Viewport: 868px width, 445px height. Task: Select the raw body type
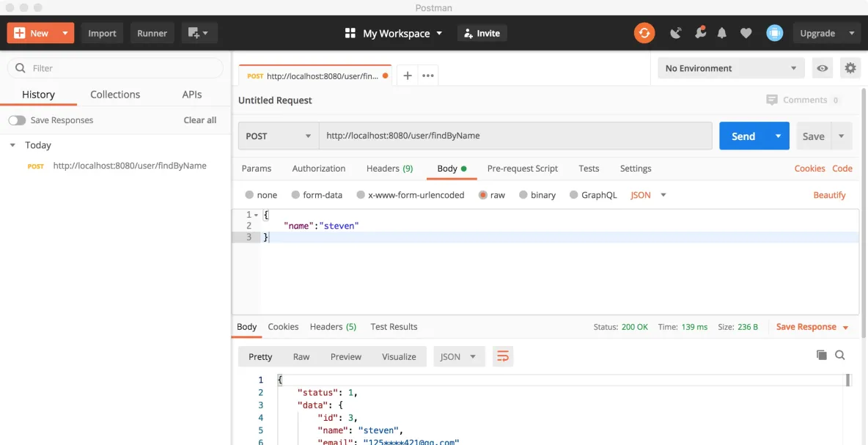[x=482, y=195]
